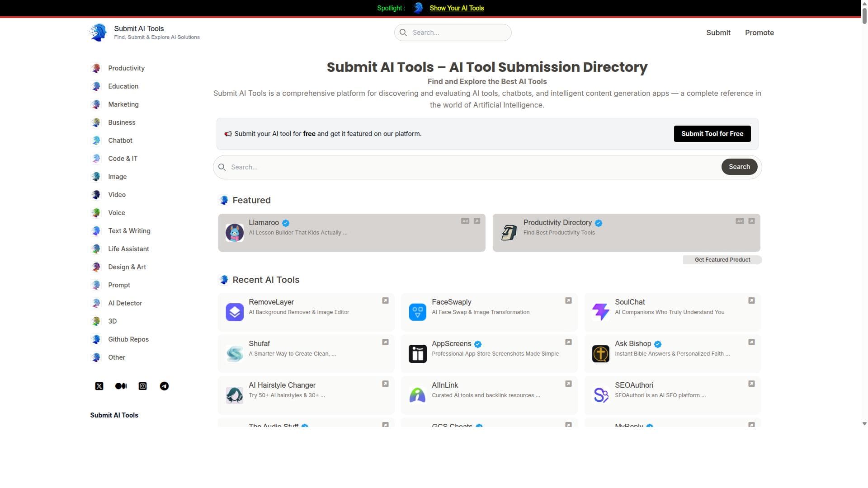
Task: Open the Design & Art category
Action: coord(127,267)
